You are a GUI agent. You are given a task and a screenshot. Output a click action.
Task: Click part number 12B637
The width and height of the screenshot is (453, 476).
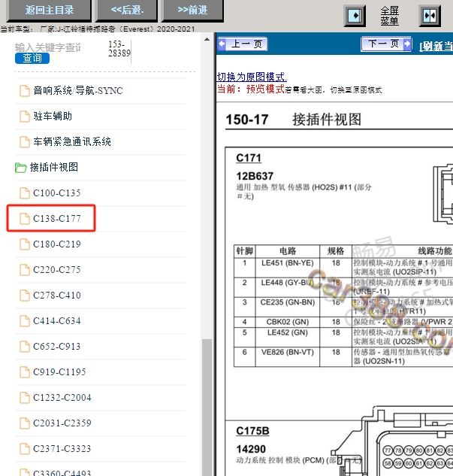coord(255,176)
